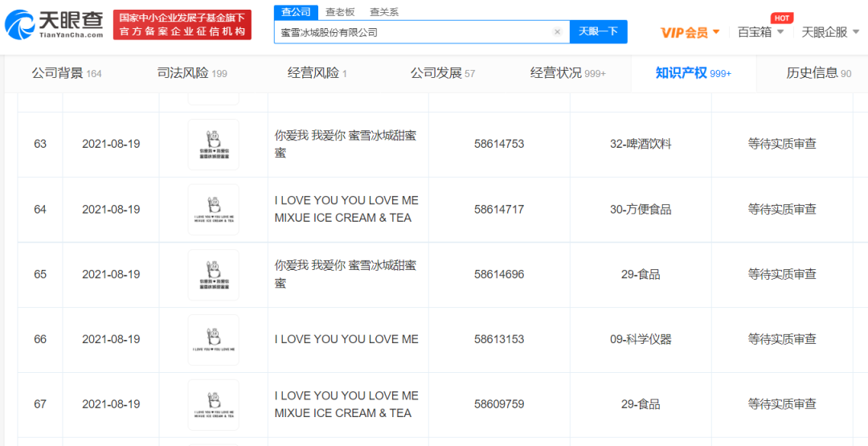The width and height of the screenshot is (868, 446).
Task: Switch to the 公司背景 tab
Action: tap(67, 73)
